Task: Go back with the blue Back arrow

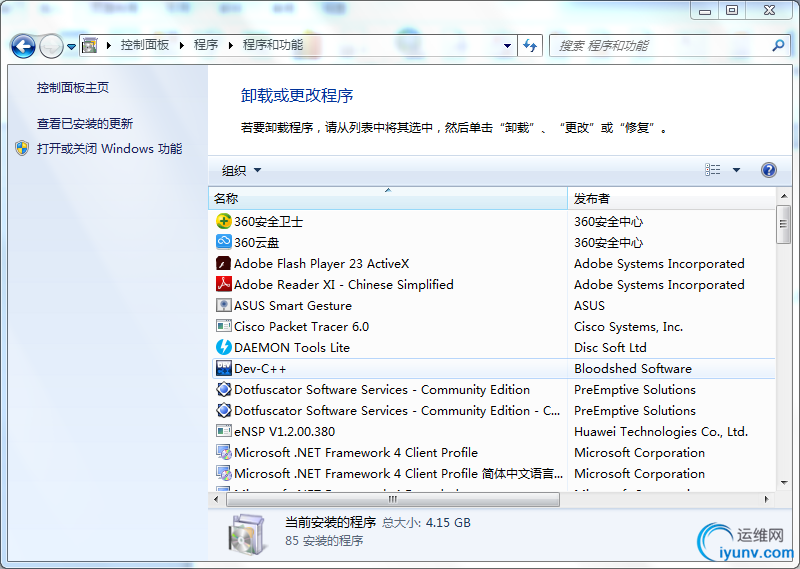Action: pyautogui.click(x=23, y=46)
